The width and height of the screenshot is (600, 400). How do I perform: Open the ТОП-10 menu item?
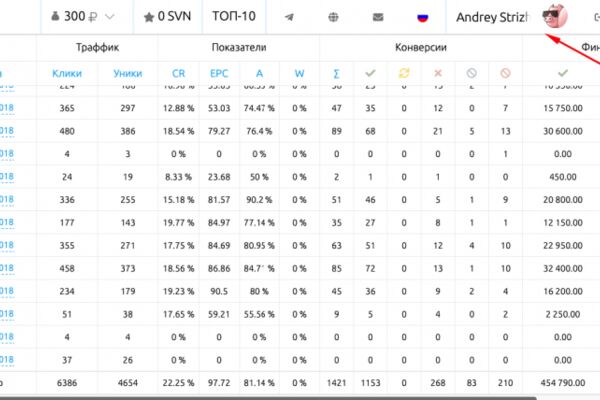coord(234,16)
